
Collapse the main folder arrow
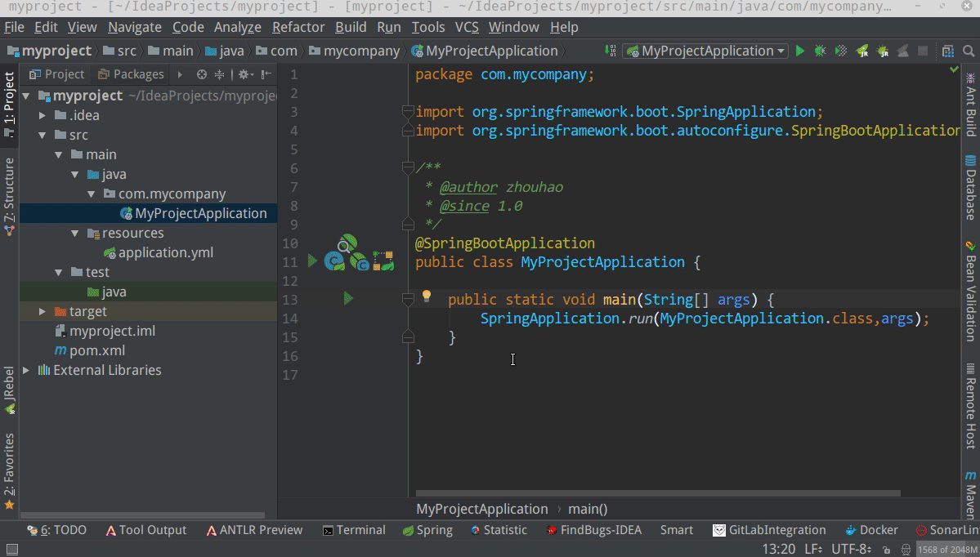[x=59, y=155]
